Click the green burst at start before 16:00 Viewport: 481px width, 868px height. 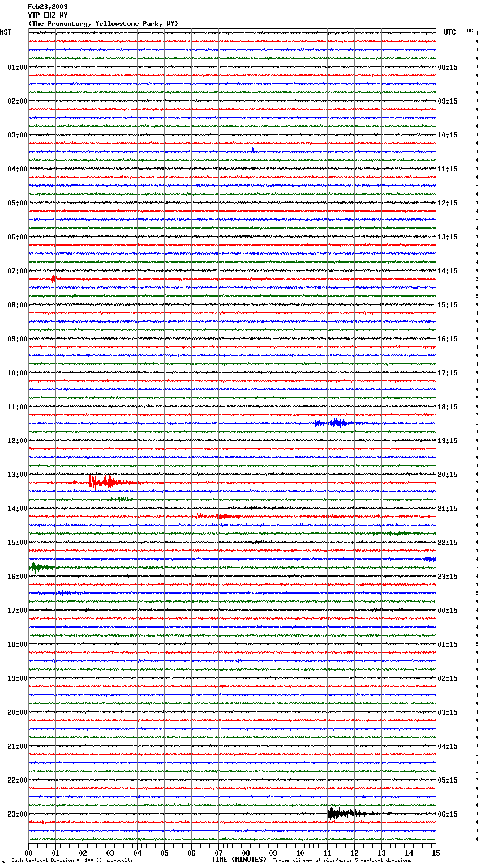(x=38, y=567)
